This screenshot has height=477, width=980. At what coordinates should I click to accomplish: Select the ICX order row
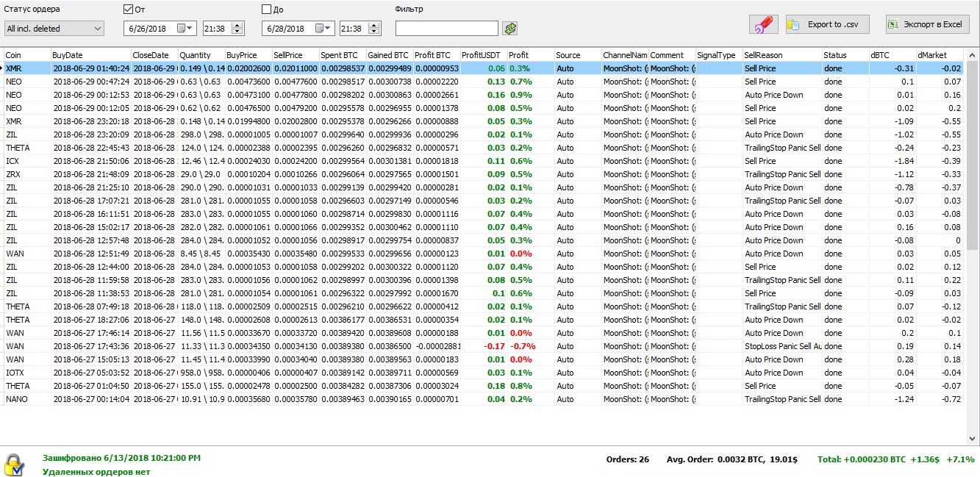pos(221,161)
